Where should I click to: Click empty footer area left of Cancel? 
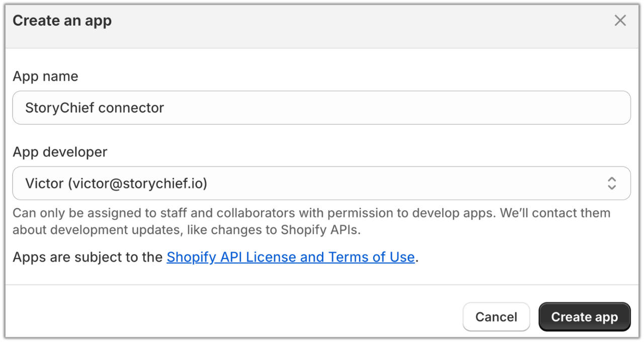coord(226,317)
